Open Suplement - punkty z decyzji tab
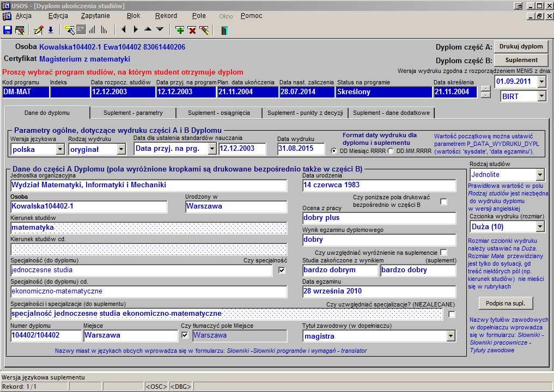 point(305,113)
